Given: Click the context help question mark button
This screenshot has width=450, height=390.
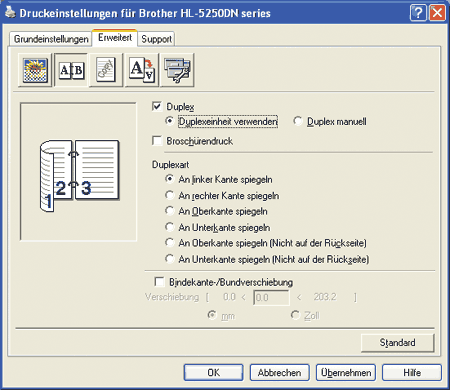Looking at the screenshot, I should click(x=418, y=13).
